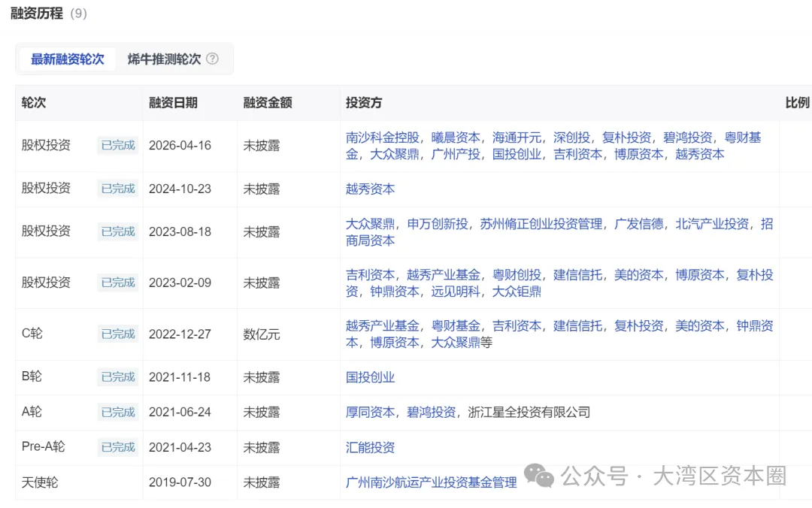Open 大众聚鼎 in the 2023-08-18 row
The image size is (812, 508).
click(370, 224)
